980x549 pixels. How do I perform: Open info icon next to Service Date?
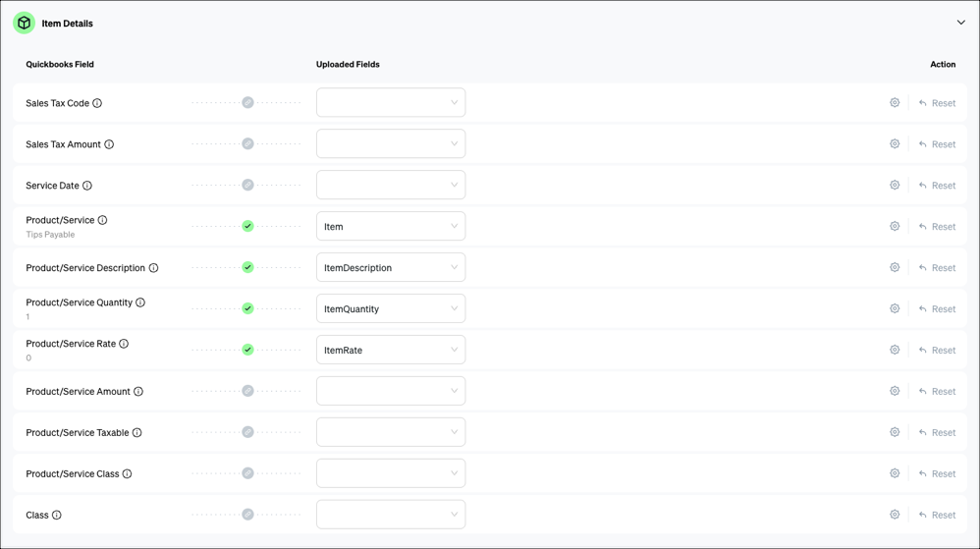click(87, 186)
